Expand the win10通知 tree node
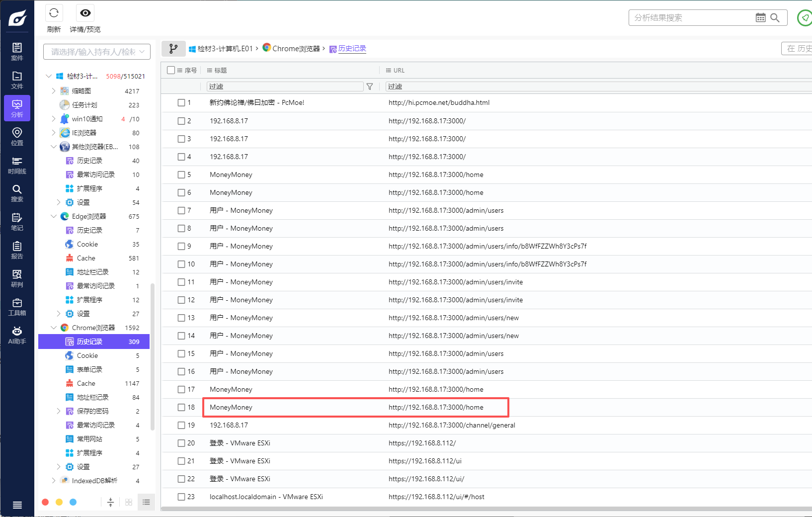The height and width of the screenshot is (517, 812). [54, 119]
